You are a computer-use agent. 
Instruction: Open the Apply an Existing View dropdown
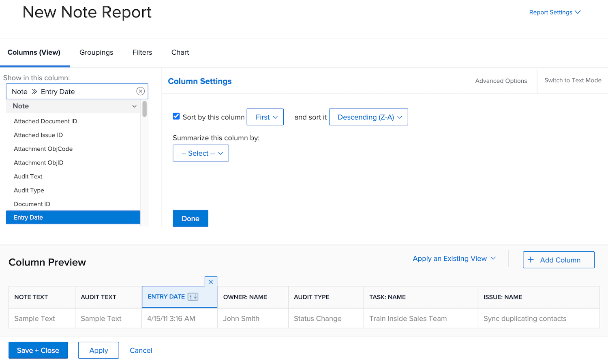pyautogui.click(x=454, y=258)
